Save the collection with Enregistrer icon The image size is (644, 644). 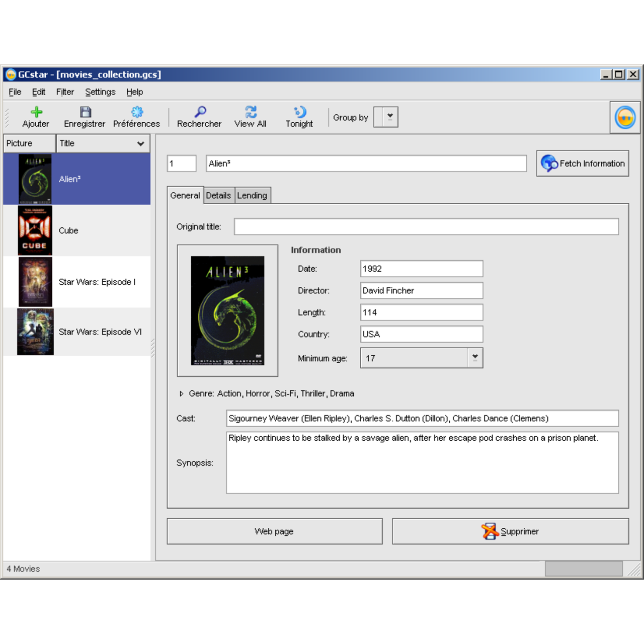point(85,112)
